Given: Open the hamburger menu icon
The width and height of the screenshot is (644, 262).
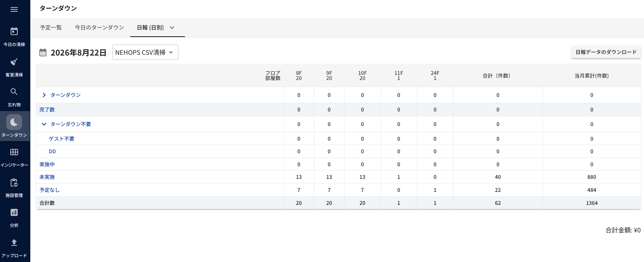Looking at the screenshot, I should click(14, 9).
